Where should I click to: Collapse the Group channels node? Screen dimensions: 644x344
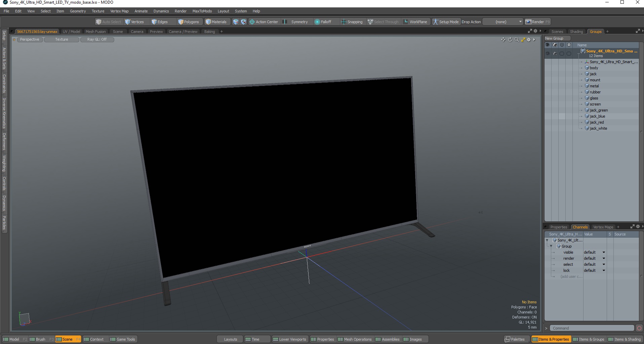[x=551, y=246]
